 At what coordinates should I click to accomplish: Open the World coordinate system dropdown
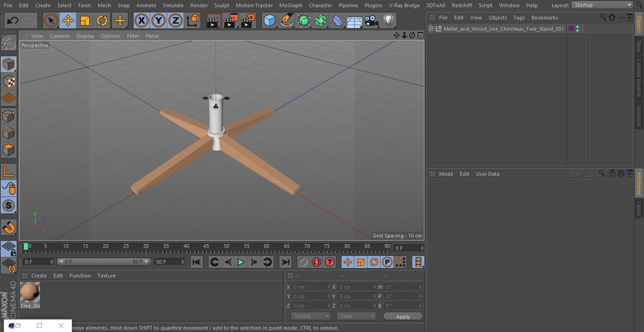[x=311, y=316]
